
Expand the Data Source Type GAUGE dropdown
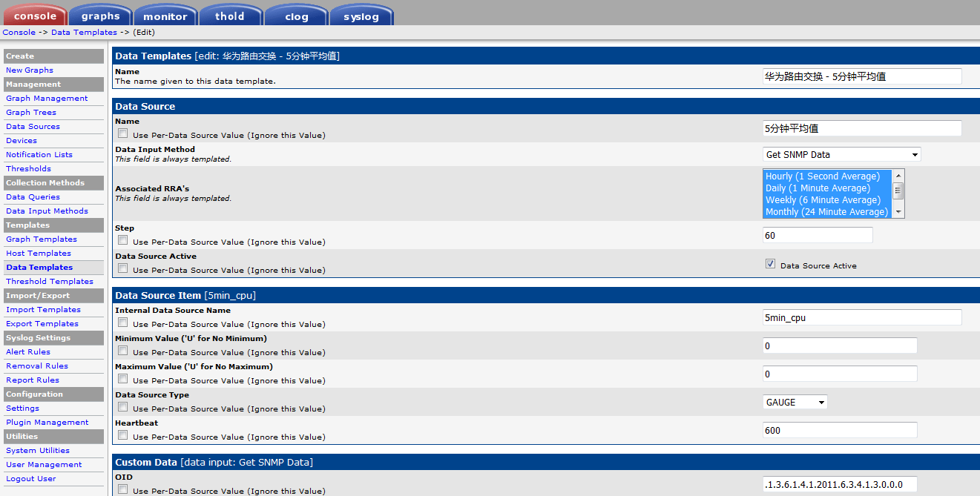click(795, 403)
